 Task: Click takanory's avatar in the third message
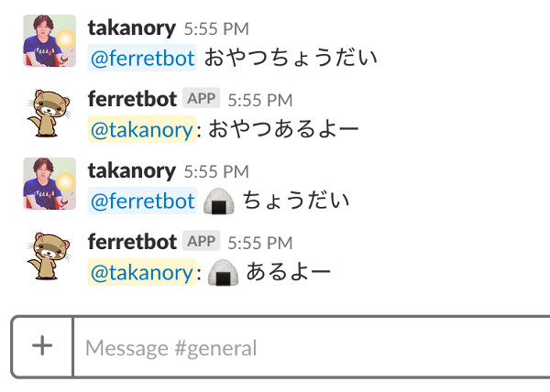tap(49, 183)
